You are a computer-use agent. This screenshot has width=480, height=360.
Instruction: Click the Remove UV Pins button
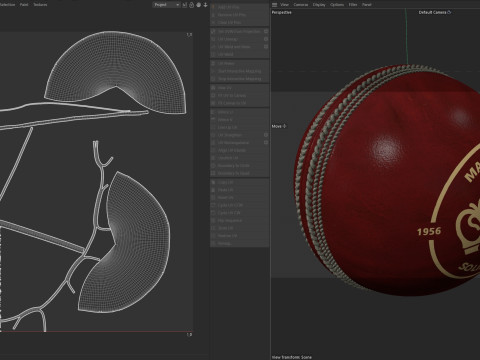coord(239,15)
